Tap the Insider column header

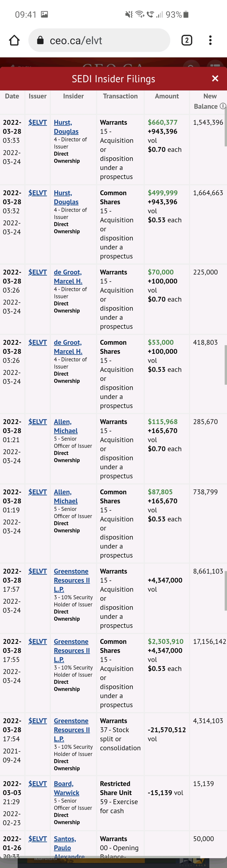(73, 96)
